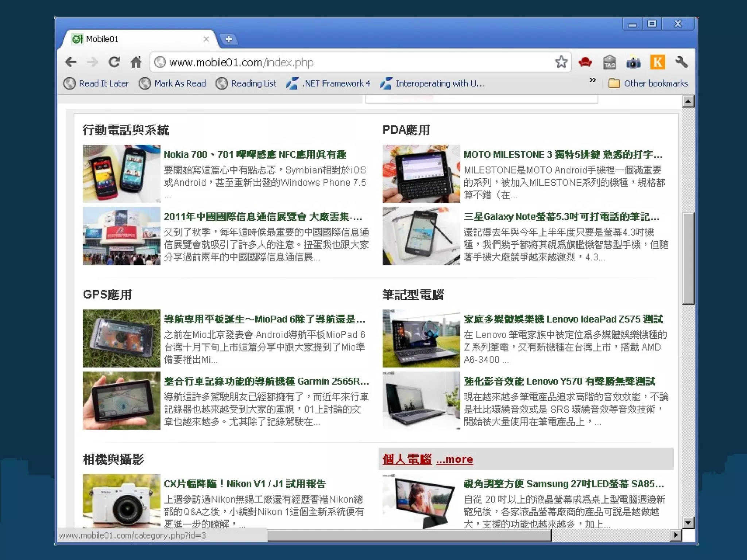Open the Other bookmarks folder
Image resolution: width=747 pixels, height=560 pixels.
point(648,83)
